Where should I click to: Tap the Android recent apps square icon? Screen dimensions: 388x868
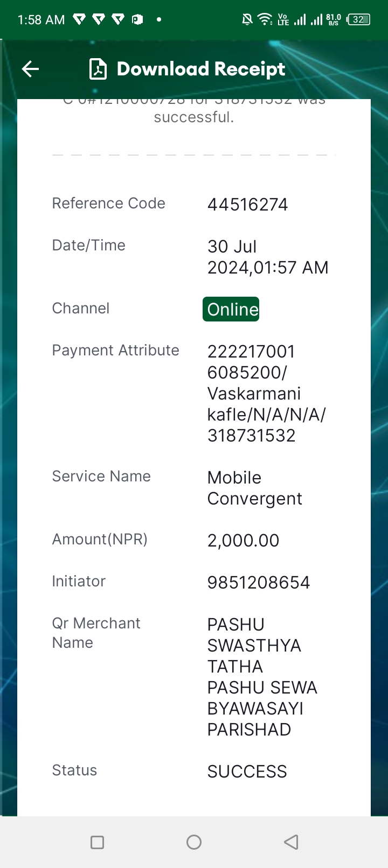tap(98, 842)
